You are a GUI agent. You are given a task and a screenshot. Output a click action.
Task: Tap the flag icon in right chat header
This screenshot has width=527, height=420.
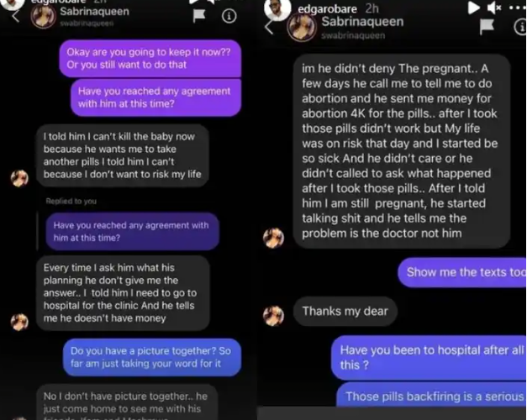(x=487, y=27)
